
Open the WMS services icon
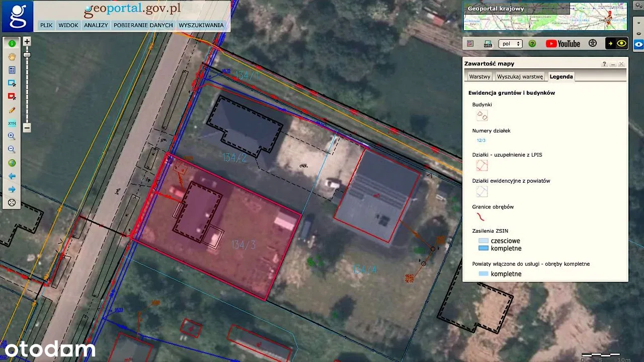(x=488, y=44)
